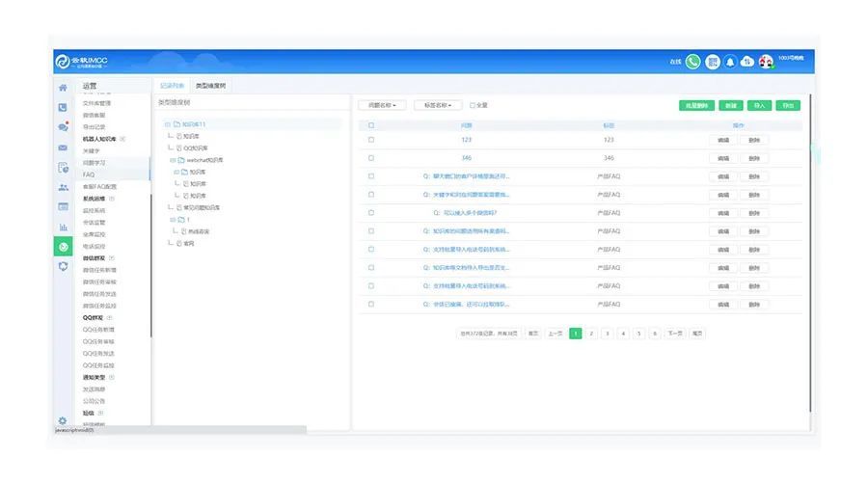Open the contacts people icon in sidebar
The height and width of the screenshot is (482, 868).
pyautogui.click(x=63, y=188)
